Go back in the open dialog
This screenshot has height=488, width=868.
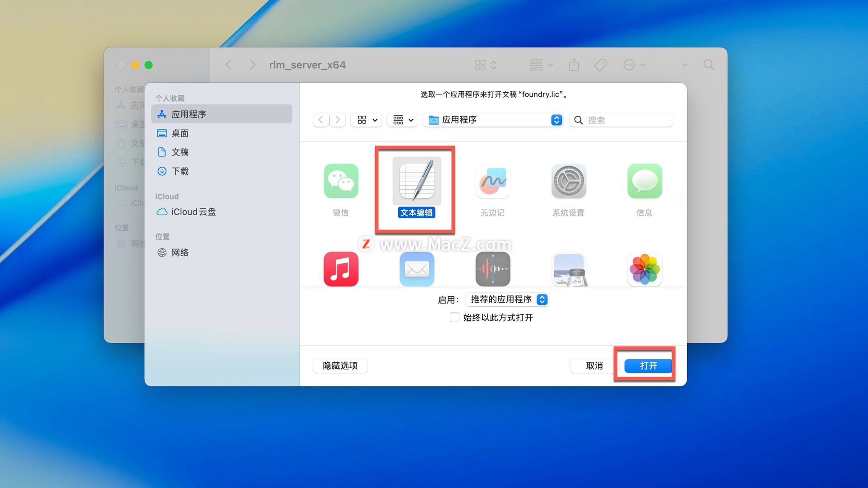coord(321,120)
